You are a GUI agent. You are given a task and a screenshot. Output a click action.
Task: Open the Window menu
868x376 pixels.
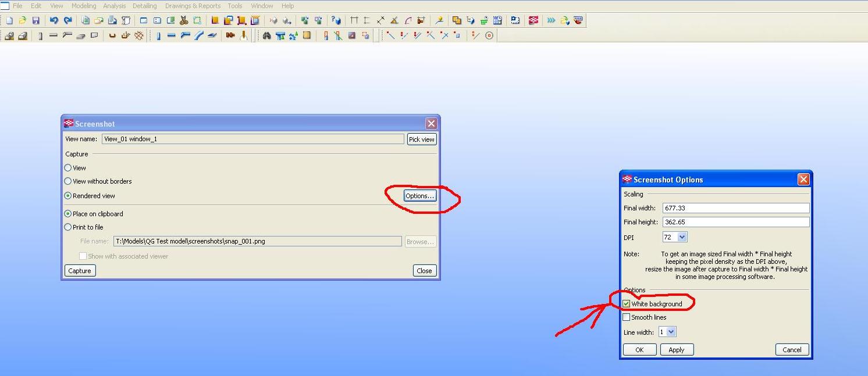tap(262, 6)
